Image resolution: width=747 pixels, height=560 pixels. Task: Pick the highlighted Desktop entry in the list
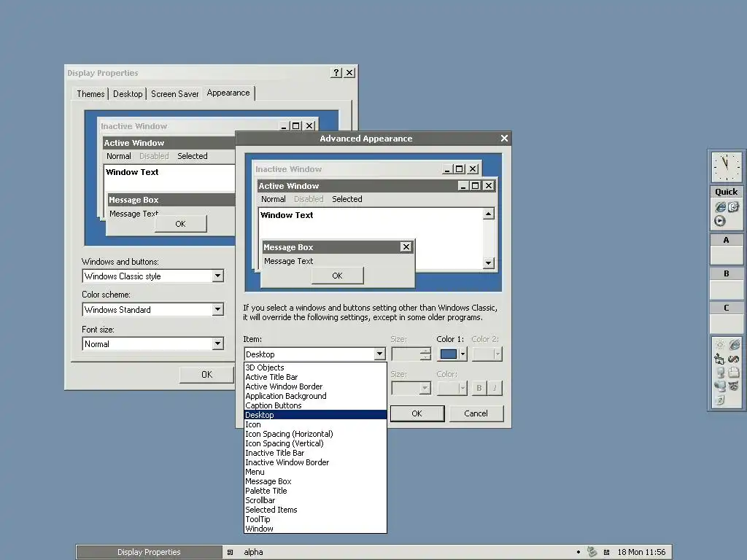pyautogui.click(x=315, y=415)
